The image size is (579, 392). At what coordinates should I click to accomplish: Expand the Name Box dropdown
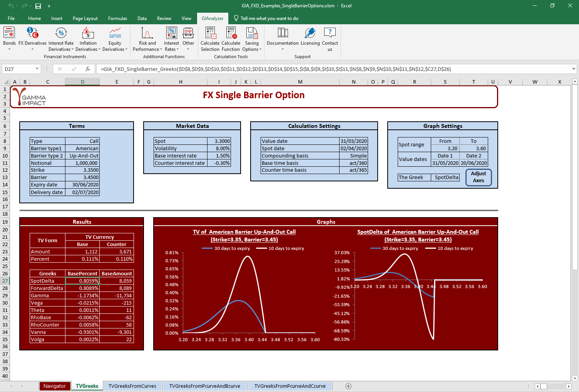pos(37,69)
